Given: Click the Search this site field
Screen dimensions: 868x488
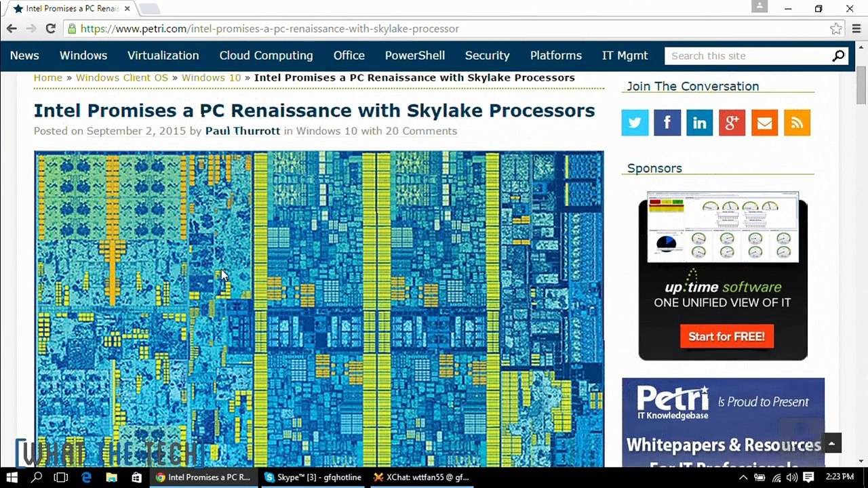Looking at the screenshot, I should point(749,56).
